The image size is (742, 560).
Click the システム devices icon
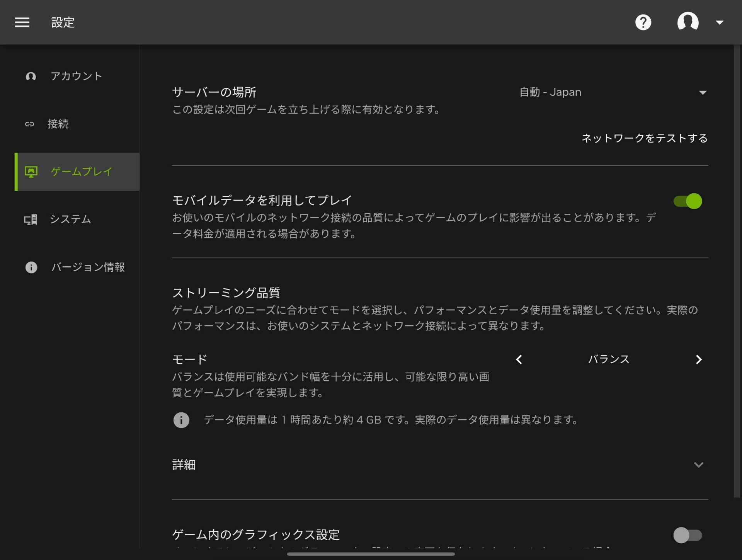[31, 220]
